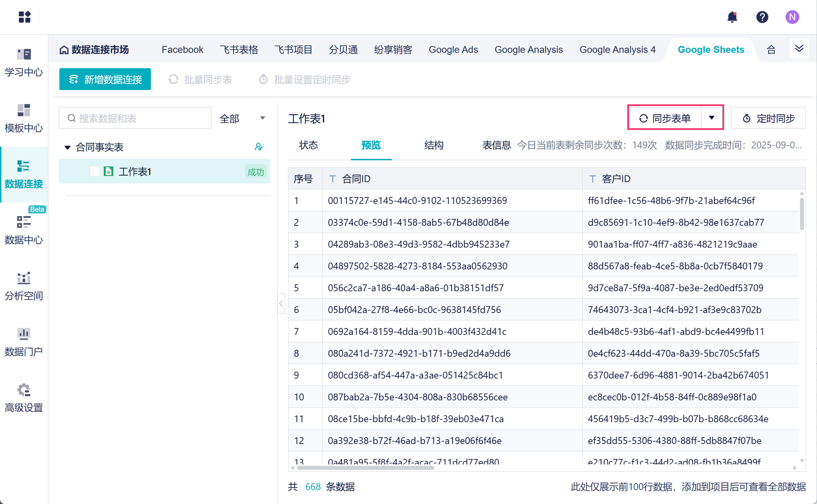Collapse the left panel with arrow handle
The image size is (817, 504).
click(281, 303)
